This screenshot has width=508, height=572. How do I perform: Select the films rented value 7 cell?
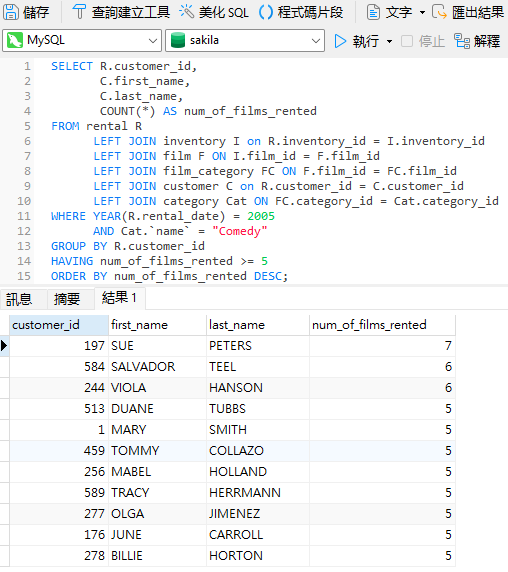pyautogui.click(x=382, y=345)
